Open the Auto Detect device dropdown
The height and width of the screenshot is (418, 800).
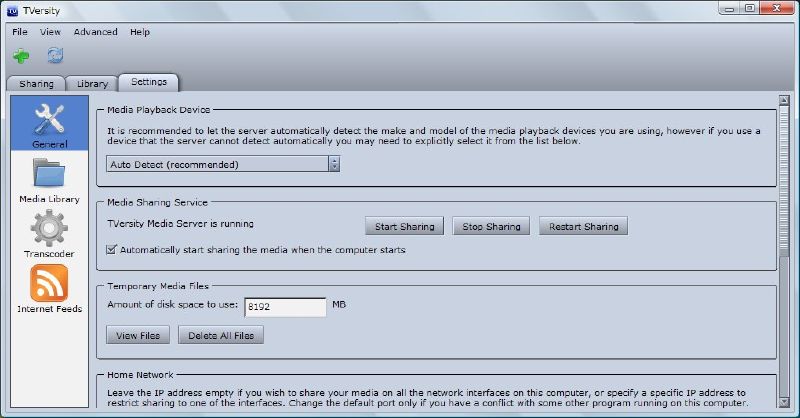(223, 164)
